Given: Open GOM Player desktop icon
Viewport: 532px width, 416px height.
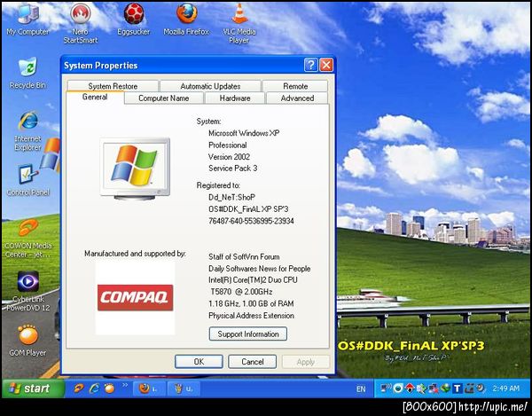Looking at the screenshot, I should 27,341.
